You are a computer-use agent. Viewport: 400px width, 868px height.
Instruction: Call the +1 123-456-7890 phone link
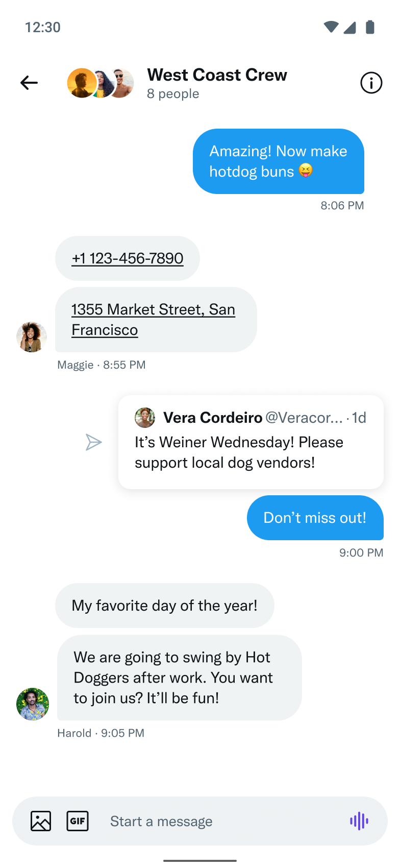click(x=128, y=258)
